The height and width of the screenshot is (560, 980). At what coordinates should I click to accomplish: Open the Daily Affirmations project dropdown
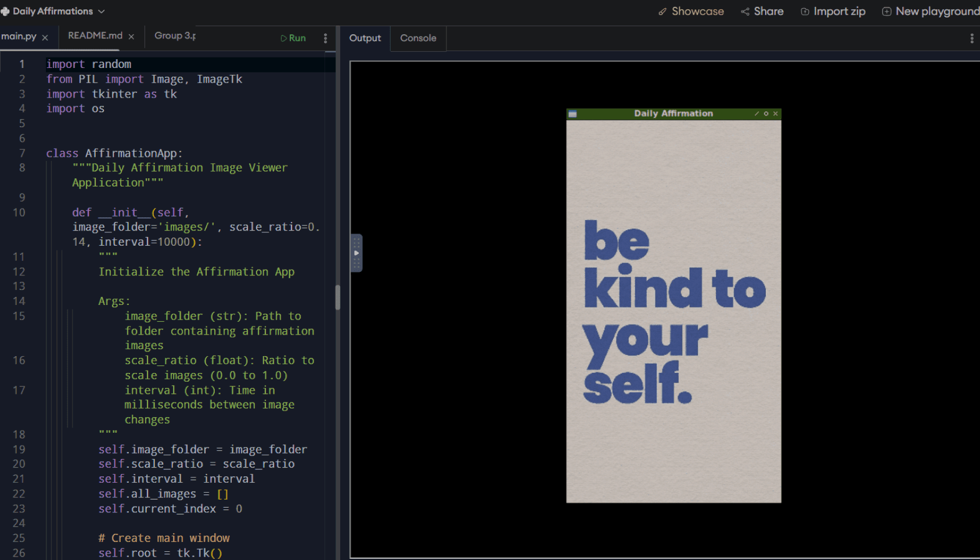click(58, 11)
